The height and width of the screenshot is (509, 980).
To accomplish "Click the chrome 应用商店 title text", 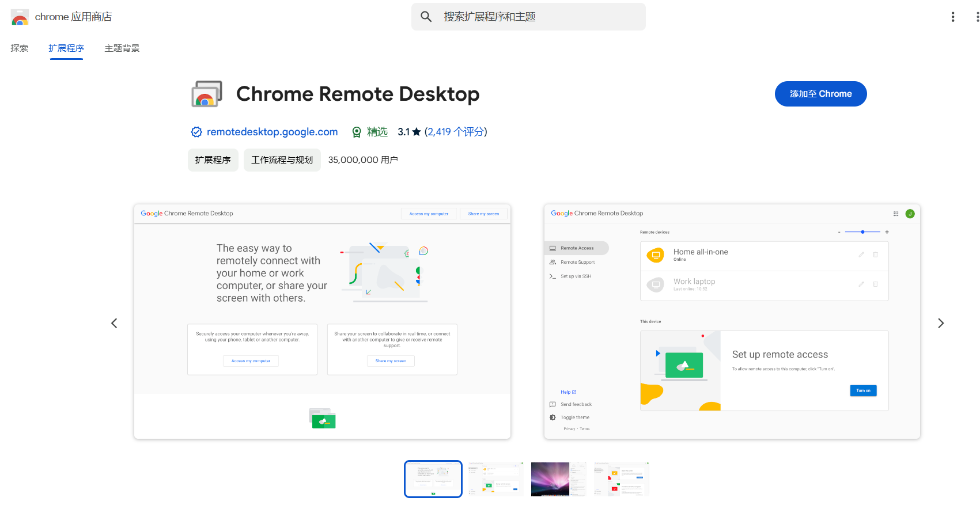I will click(73, 17).
